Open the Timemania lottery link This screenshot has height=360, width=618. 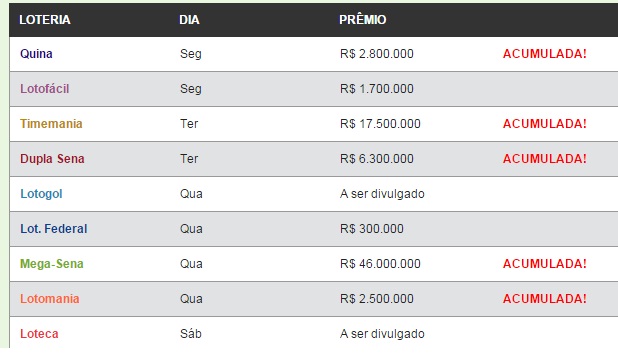pyautogui.click(x=51, y=124)
